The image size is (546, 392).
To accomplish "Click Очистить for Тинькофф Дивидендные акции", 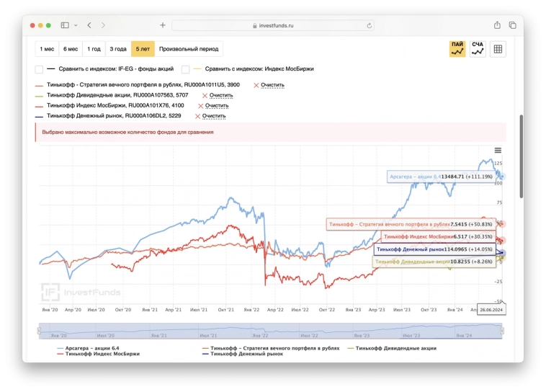I will pos(221,95).
